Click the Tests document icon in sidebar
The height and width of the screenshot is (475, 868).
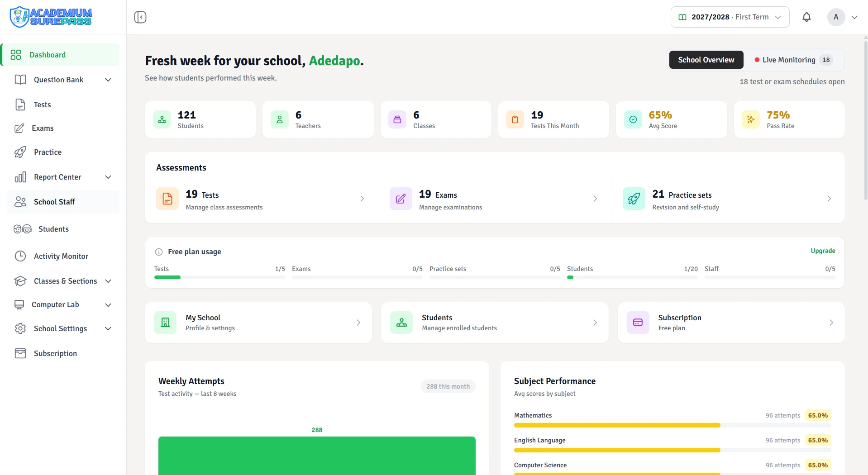point(20,104)
